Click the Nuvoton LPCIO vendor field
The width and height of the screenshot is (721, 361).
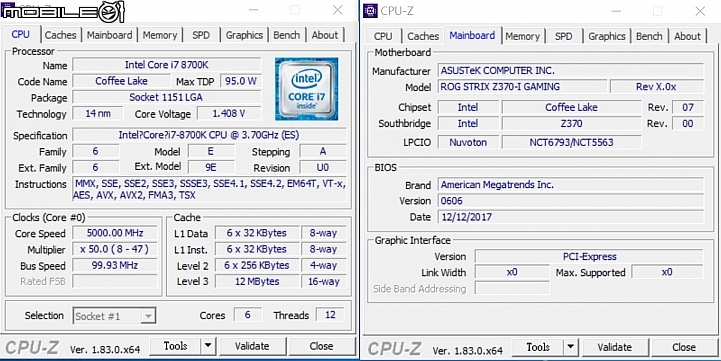coord(468,142)
